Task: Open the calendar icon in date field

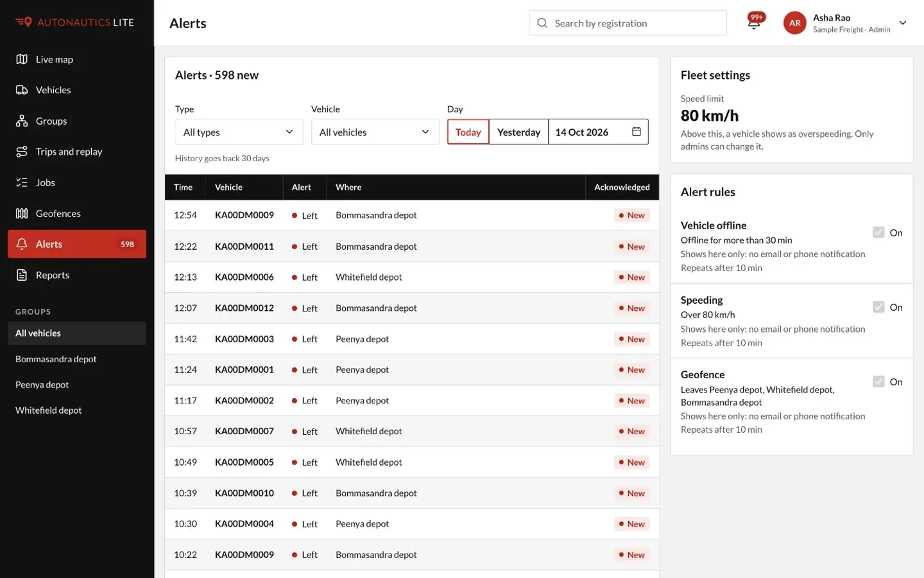Action: pos(637,132)
